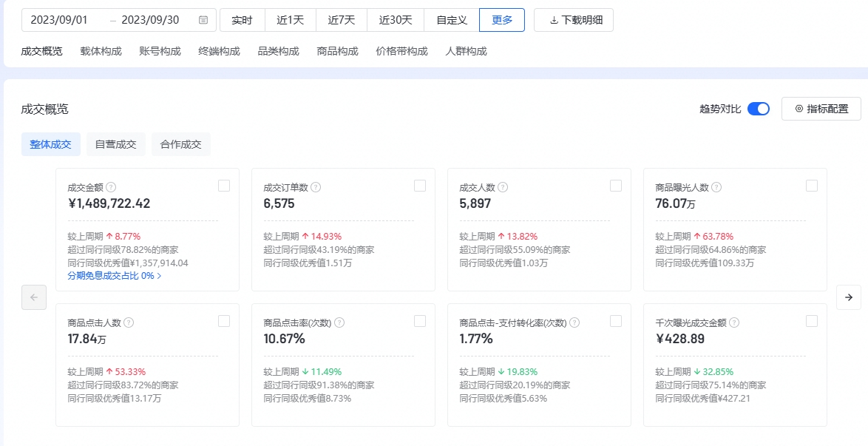Screen dimensions: 868x446
Task: Tick the 商品点击率(次数) card checkbox
Action: pyautogui.click(x=420, y=321)
